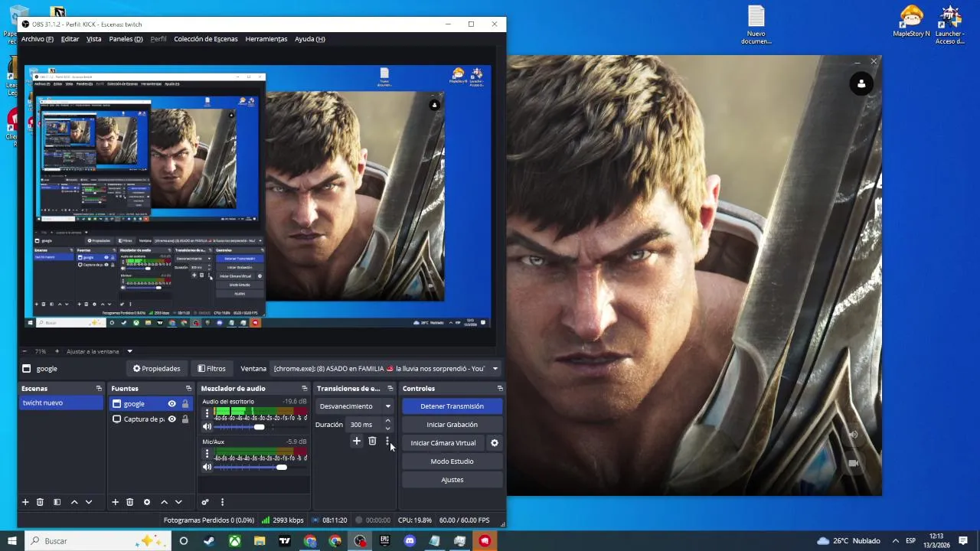
Task: Open Audio del escritorio options dots
Action: coord(207,413)
